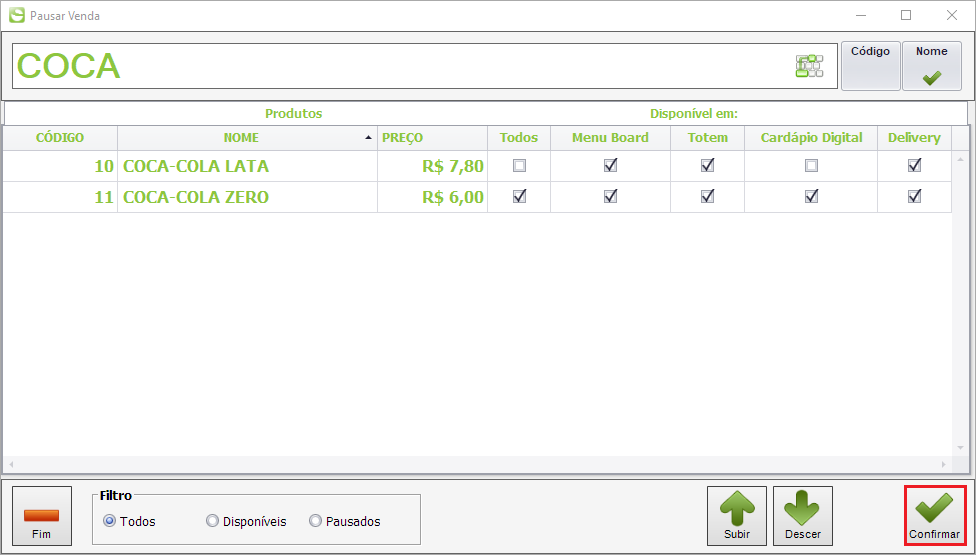Click the Menu Board column header
976x555 pixels.
tap(611, 138)
